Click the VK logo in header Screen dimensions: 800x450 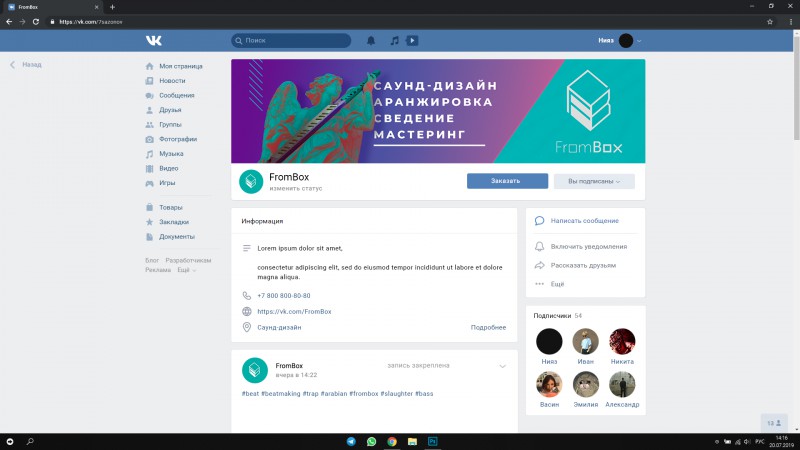(154, 40)
